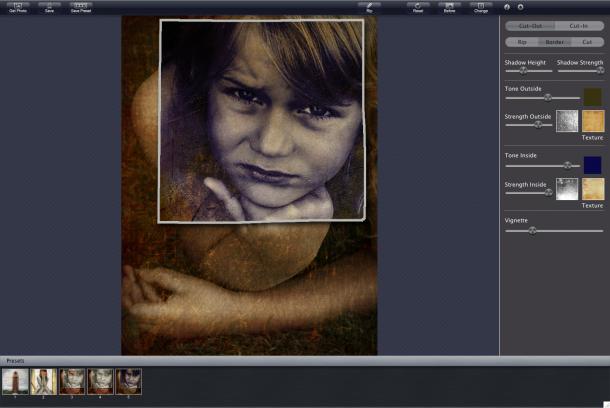Click the Save Preset icon
This screenshot has height=408, width=610.
click(80, 7)
